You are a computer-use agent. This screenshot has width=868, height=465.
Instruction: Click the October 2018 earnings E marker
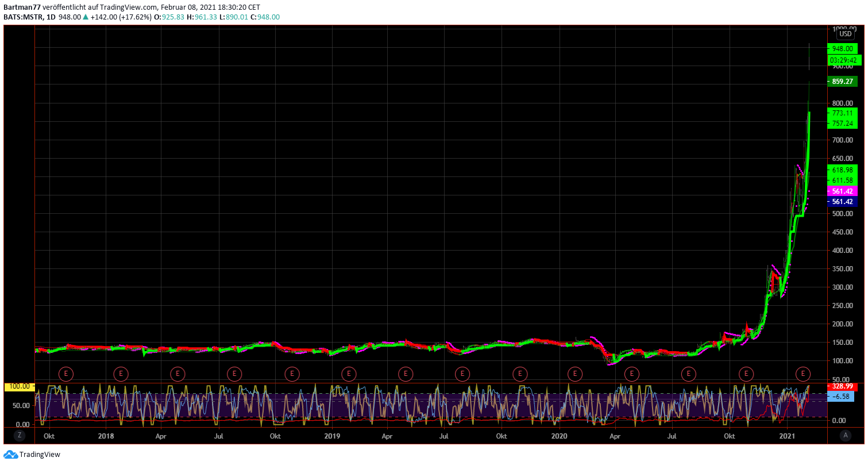coord(292,374)
